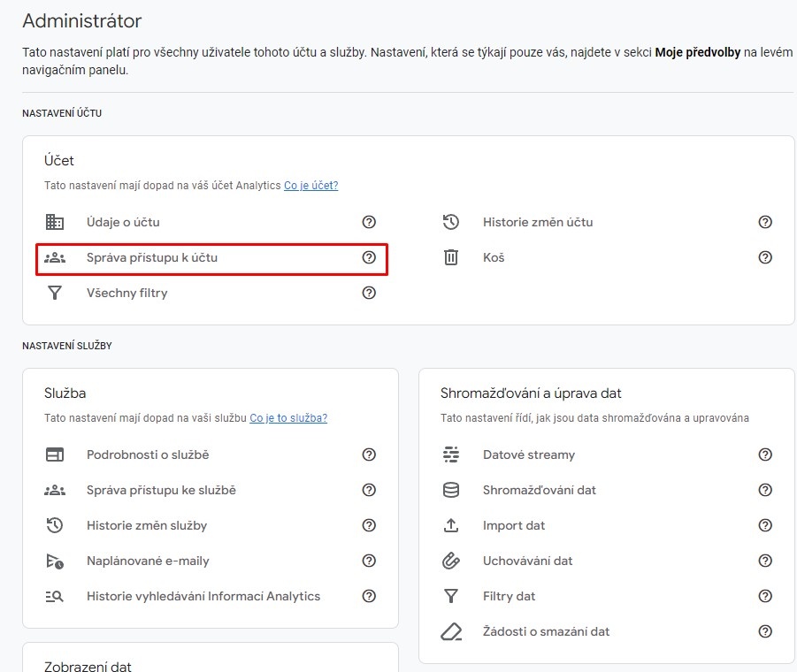797x672 pixels.
Task: Click the database icon for Shromažďování dat
Action: pyautogui.click(x=451, y=490)
